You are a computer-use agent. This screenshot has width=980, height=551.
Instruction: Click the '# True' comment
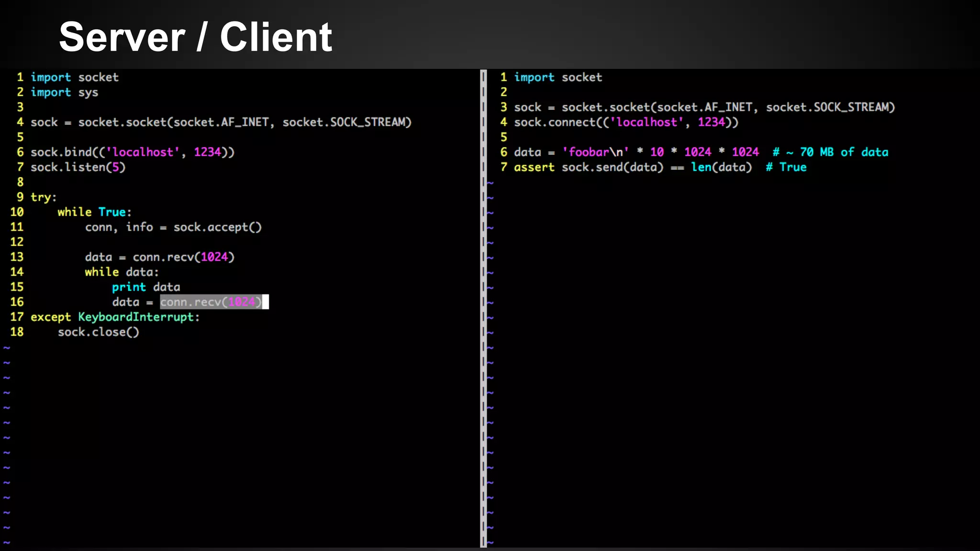click(x=786, y=167)
